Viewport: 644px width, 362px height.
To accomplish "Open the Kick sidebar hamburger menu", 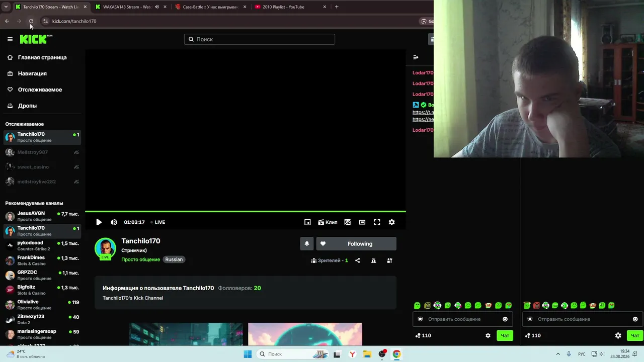I will point(10,39).
